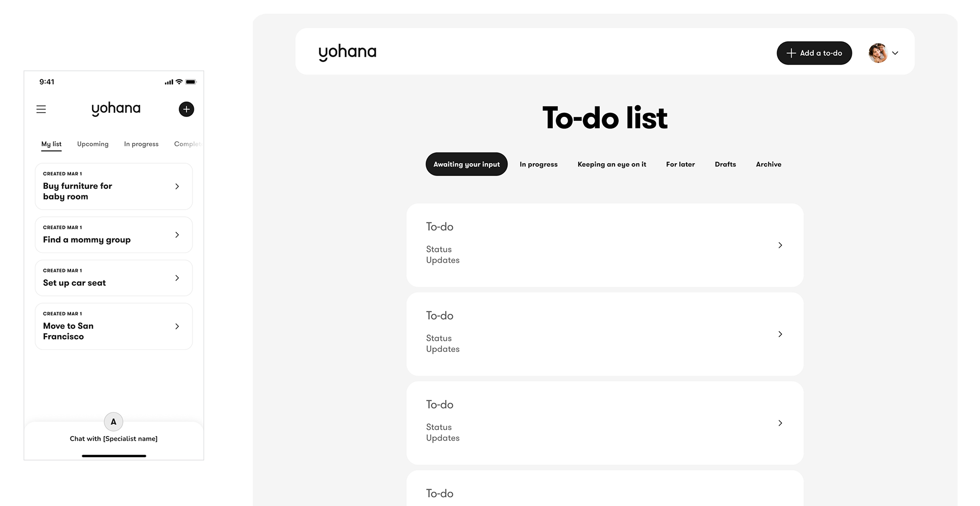The image size is (980, 506).
Task: Expand the first To-do card chevron
Action: coord(780,245)
